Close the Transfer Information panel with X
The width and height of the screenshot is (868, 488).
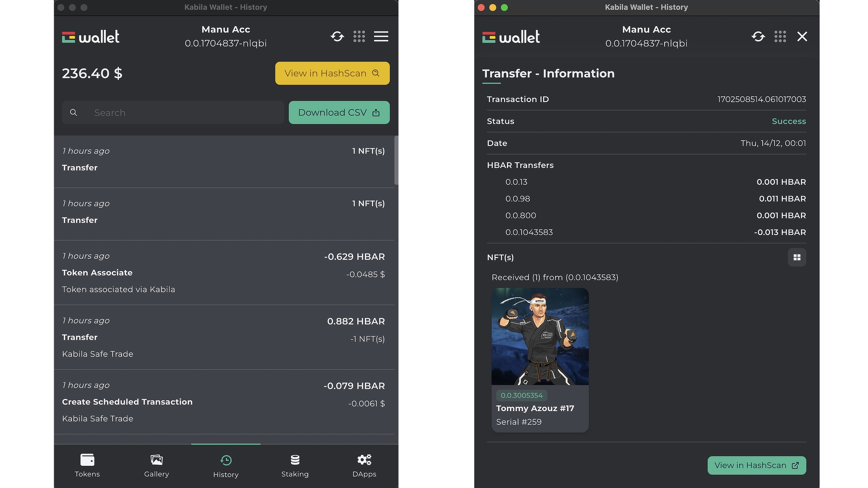click(802, 37)
